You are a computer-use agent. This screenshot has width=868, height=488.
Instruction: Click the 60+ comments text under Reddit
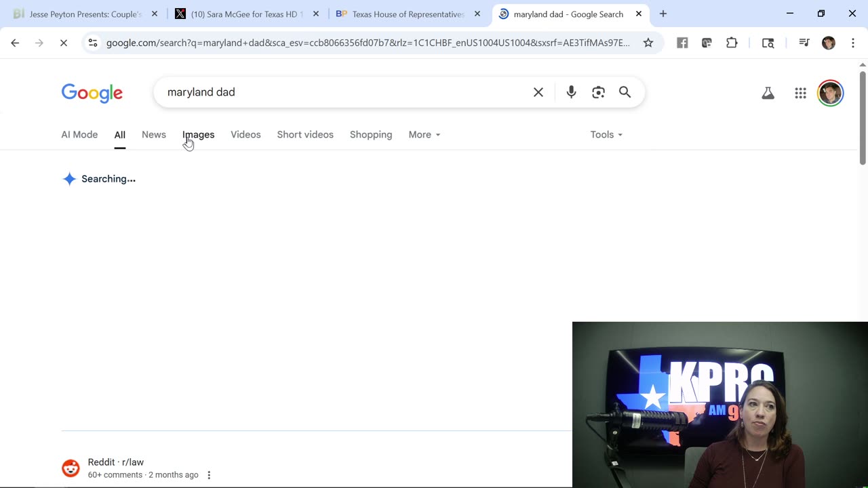(x=115, y=475)
